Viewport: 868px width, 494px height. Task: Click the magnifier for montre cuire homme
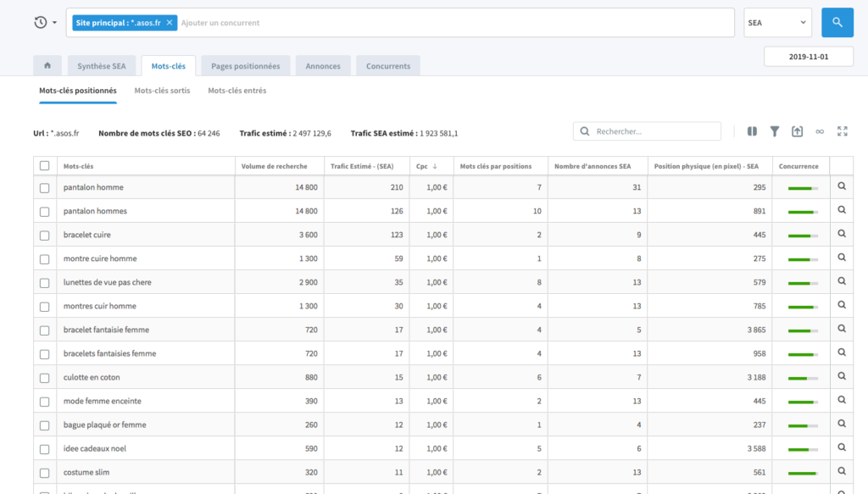[842, 258]
